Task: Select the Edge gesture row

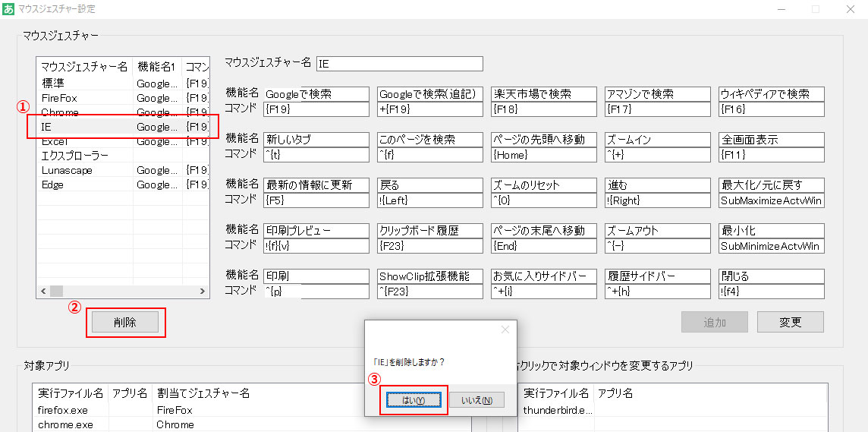Action: (x=123, y=184)
